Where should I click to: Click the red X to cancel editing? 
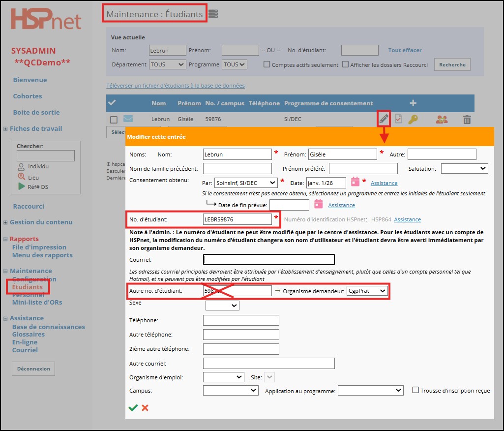[x=145, y=407]
